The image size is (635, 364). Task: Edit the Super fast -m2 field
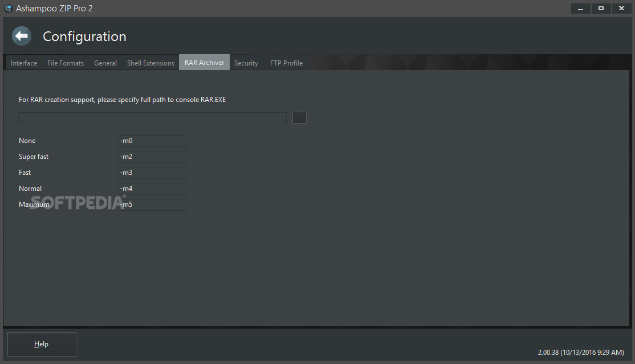(152, 157)
